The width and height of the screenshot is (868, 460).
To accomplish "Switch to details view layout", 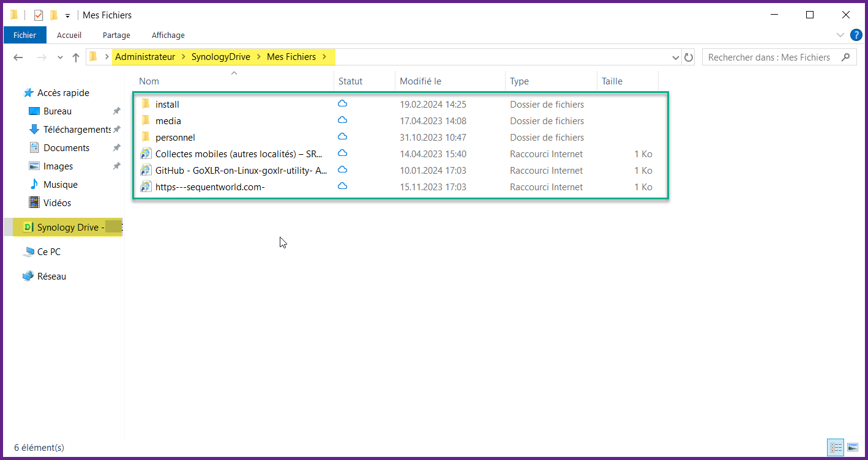I will point(836,448).
